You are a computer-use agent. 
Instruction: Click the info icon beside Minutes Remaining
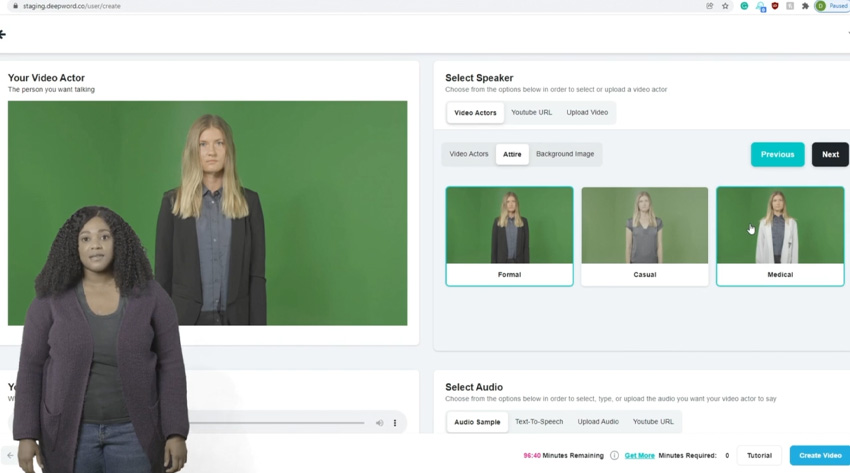tap(614, 455)
